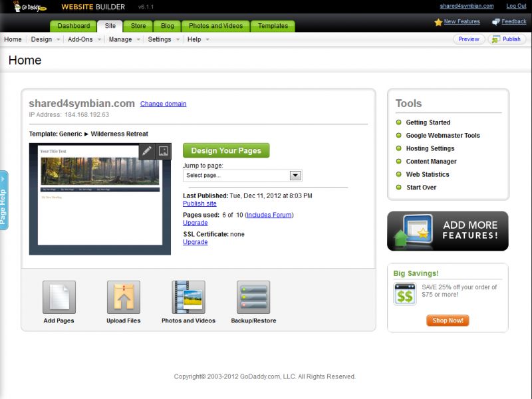Click the Wilderness Retreat template thumbnail

point(100,199)
